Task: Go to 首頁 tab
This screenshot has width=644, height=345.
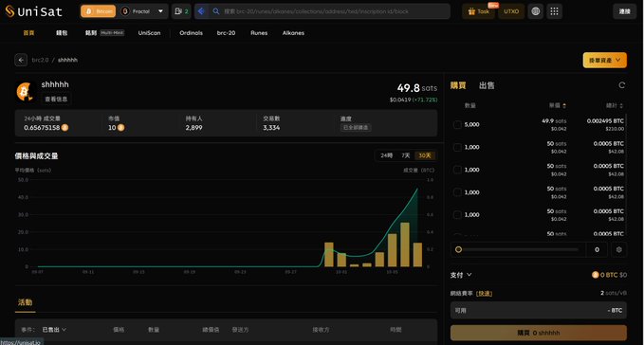Action: pos(28,33)
